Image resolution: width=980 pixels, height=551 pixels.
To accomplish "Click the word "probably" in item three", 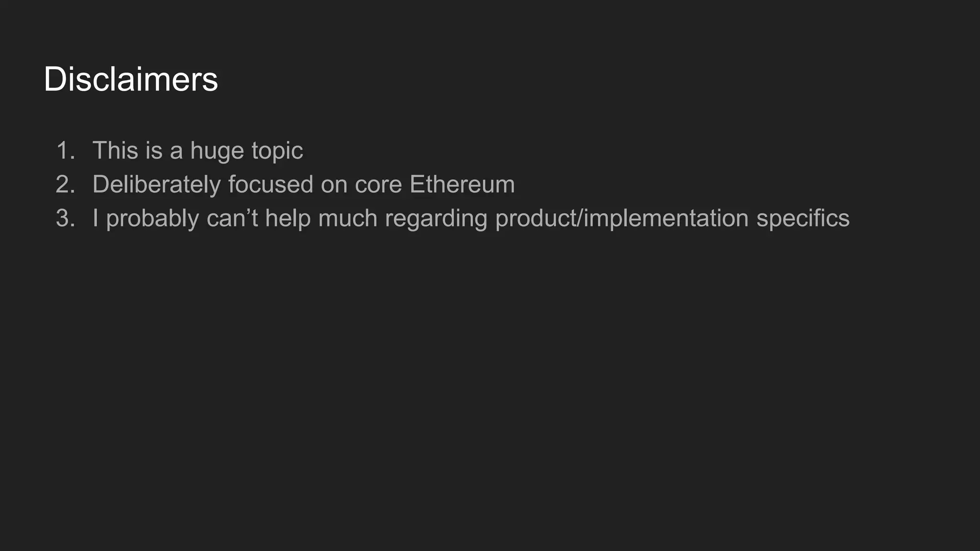I will pyautogui.click(x=152, y=219).
